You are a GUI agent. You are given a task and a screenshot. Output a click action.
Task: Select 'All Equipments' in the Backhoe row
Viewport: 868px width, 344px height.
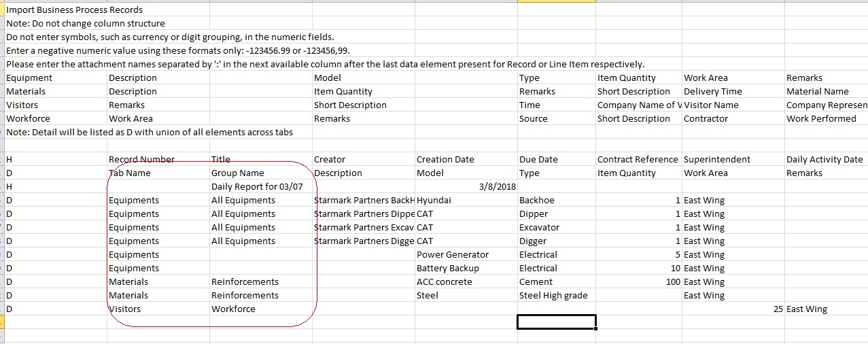point(261,200)
